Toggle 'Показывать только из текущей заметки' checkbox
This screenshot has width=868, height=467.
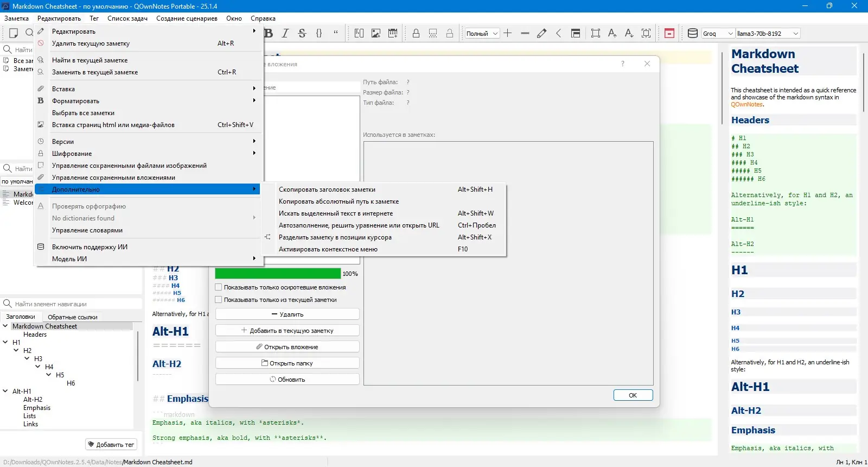pos(219,300)
